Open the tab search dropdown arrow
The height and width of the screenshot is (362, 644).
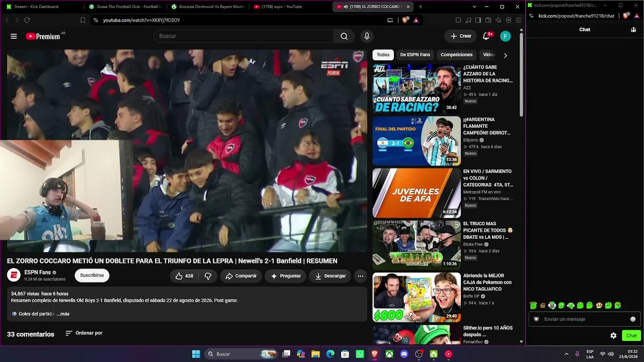[x=474, y=7]
